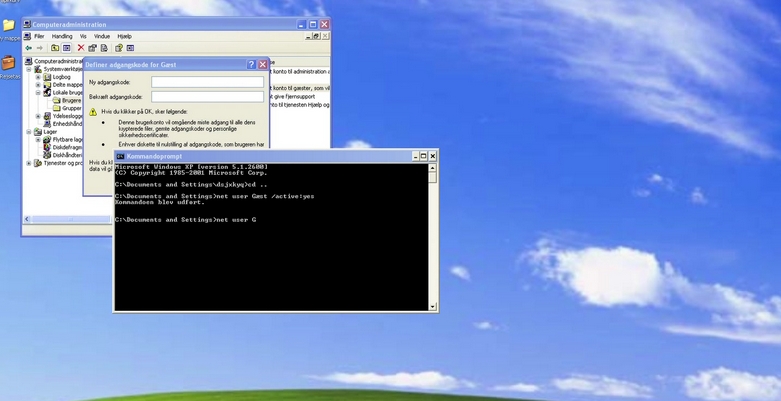
Task: Open the Vindue menu
Action: (102, 36)
